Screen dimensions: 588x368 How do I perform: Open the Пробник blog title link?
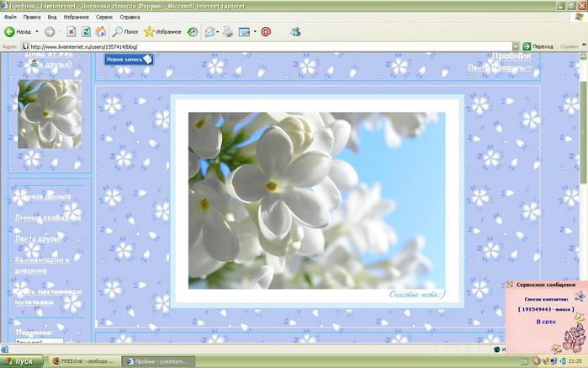pyautogui.click(x=511, y=56)
